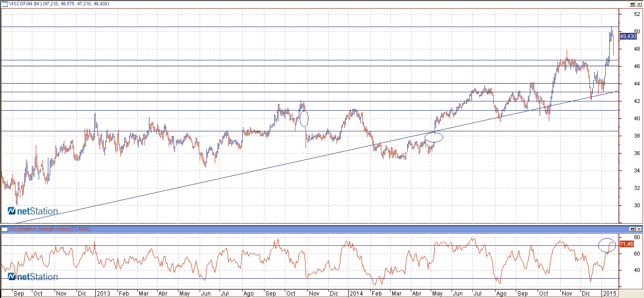
Task: Click the 49,430 current price label
Action: click(x=628, y=36)
